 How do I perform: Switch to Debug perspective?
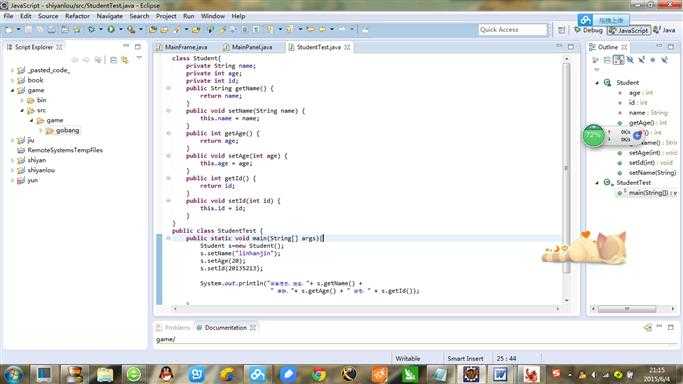tap(588, 30)
